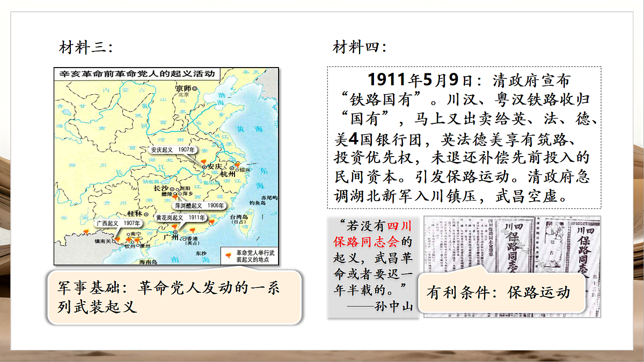Select the map title "辛亥革命前革命党人的起义活动"
Viewport: 644px width, 362px height.
137,74
